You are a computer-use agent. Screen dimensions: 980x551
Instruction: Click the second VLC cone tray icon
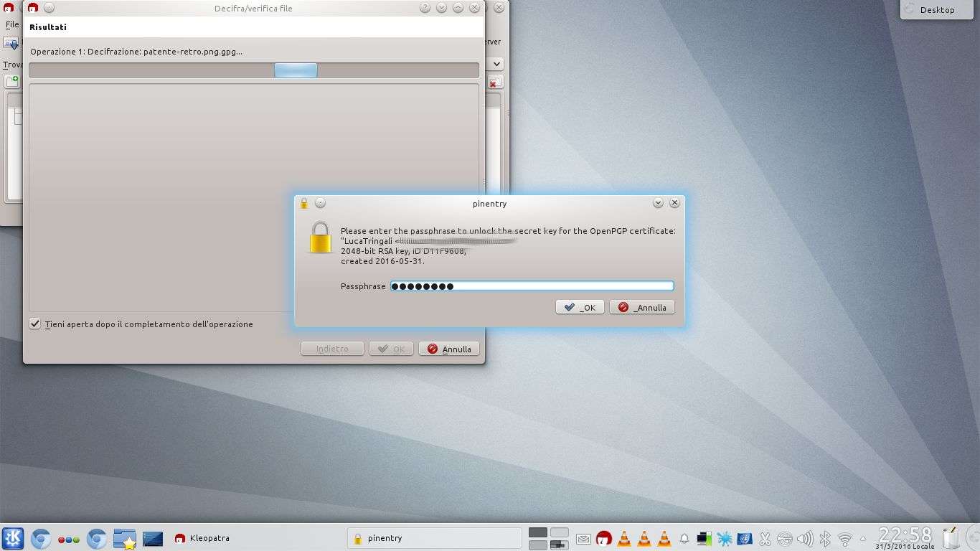pos(644,538)
